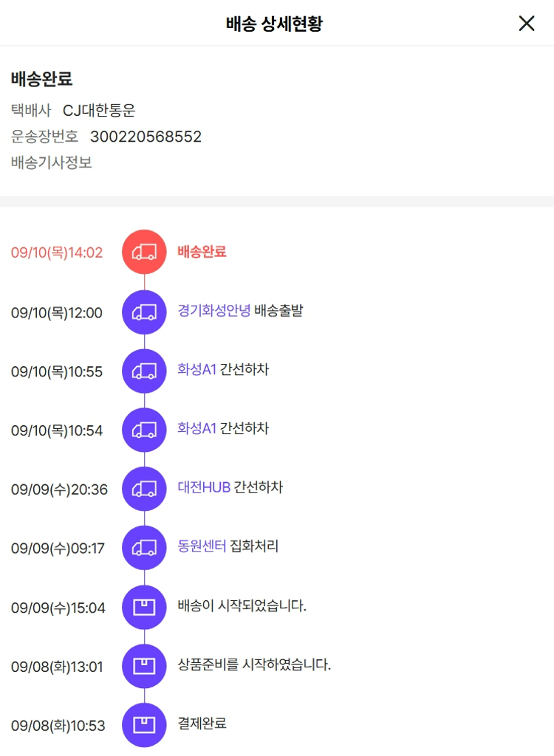554x756 pixels.
Task: Click the box icon for product preparation
Action: pos(144,667)
